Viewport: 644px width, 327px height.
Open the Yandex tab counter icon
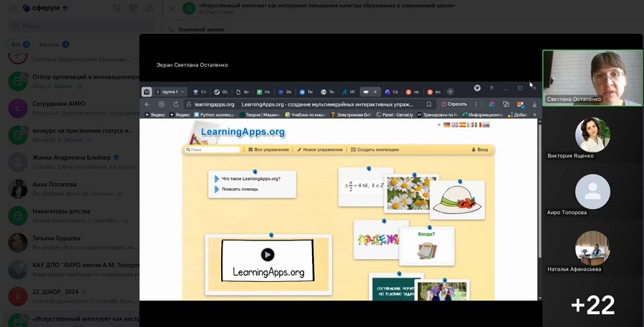[147, 92]
